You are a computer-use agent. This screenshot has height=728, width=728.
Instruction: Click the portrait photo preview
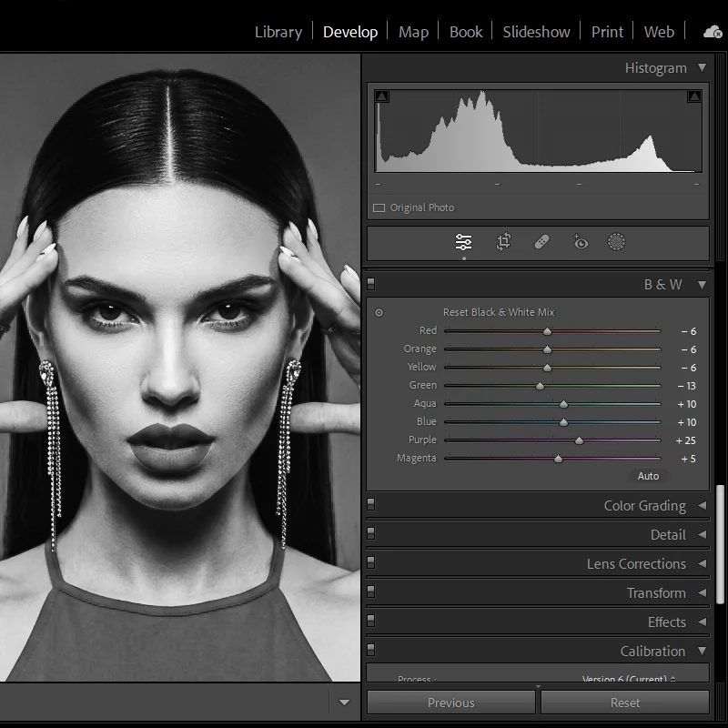click(x=179, y=368)
